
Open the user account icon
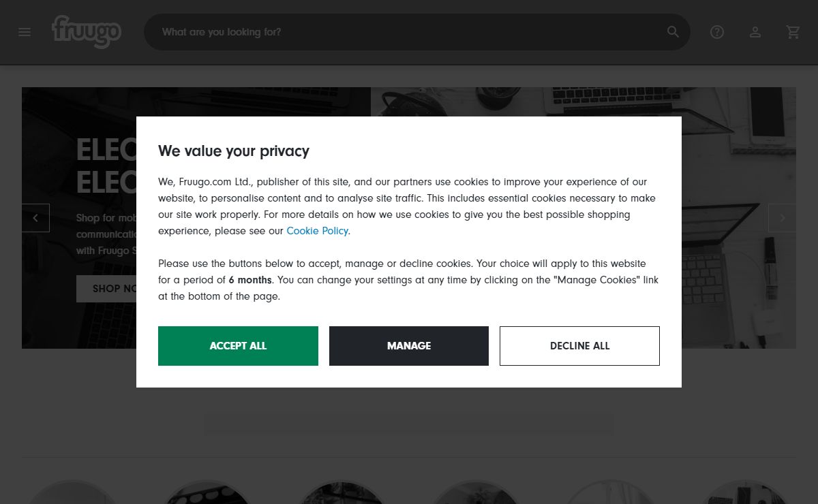(x=755, y=32)
